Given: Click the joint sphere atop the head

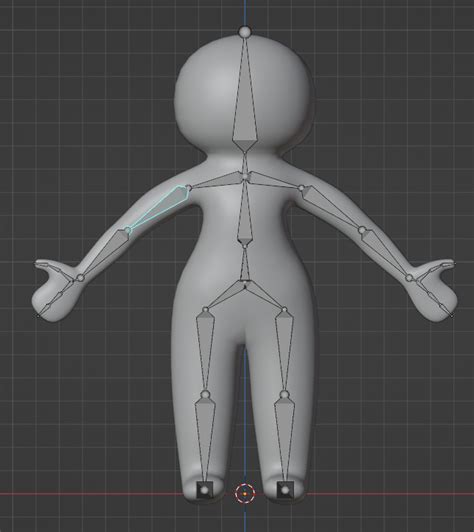Looking at the screenshot, I should coord(244,32).
